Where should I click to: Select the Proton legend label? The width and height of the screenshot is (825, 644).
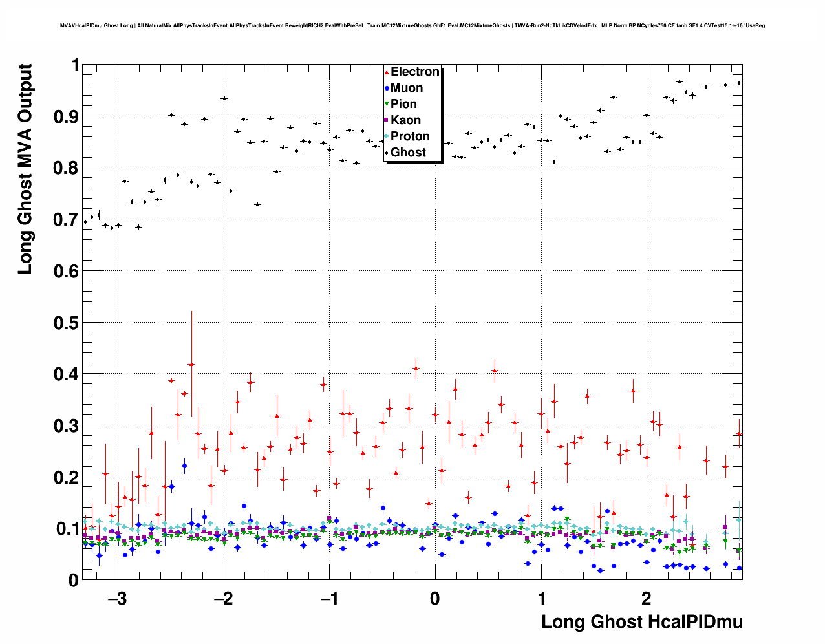pos(410,136)
